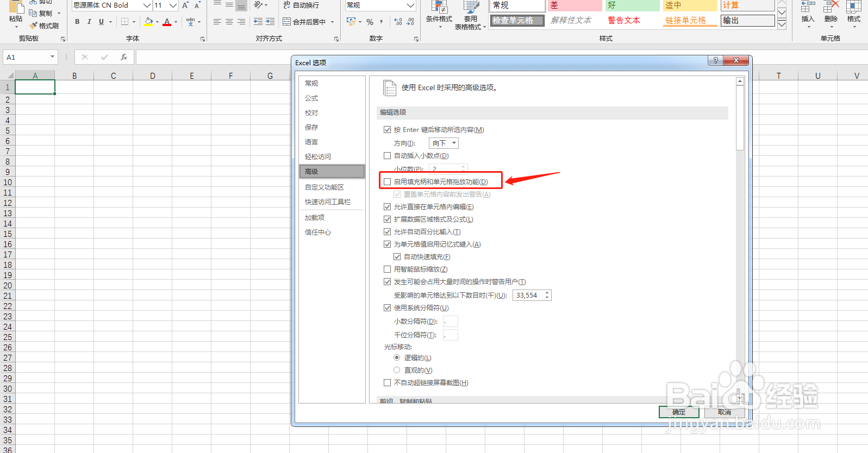The width and height of the screenshot is (868, 453).
Task: Click the increase indent icon
Action: coord(270,22)
